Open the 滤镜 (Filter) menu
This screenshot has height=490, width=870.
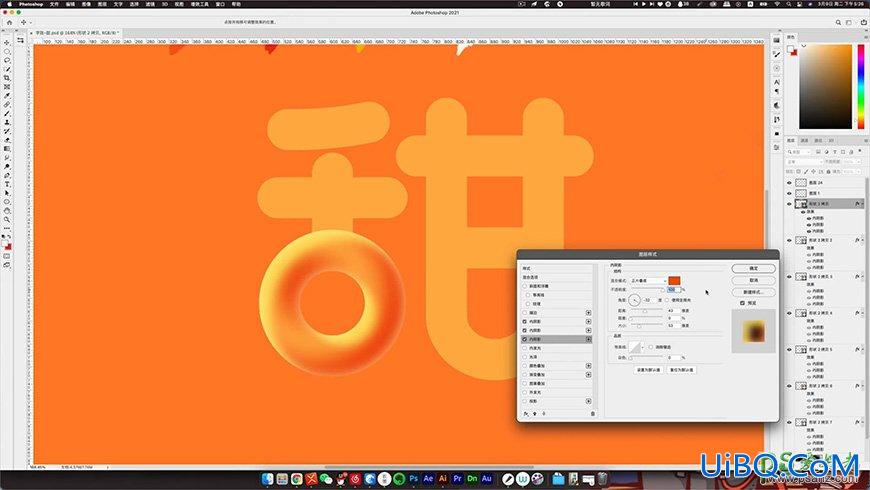point(150,4)
